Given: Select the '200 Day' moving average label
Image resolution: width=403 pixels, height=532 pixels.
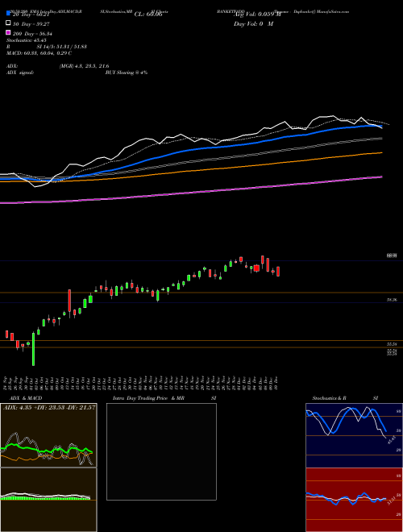Looking at the screenshot, I should point(32,34).
